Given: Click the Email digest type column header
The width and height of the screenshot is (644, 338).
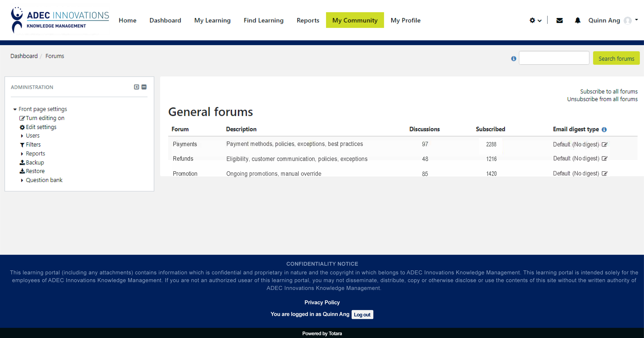Looking at the screenshot, I should tap(576, 129).
